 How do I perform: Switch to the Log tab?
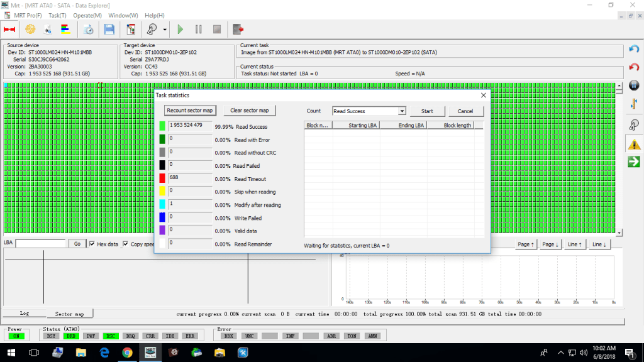[25, 313]
